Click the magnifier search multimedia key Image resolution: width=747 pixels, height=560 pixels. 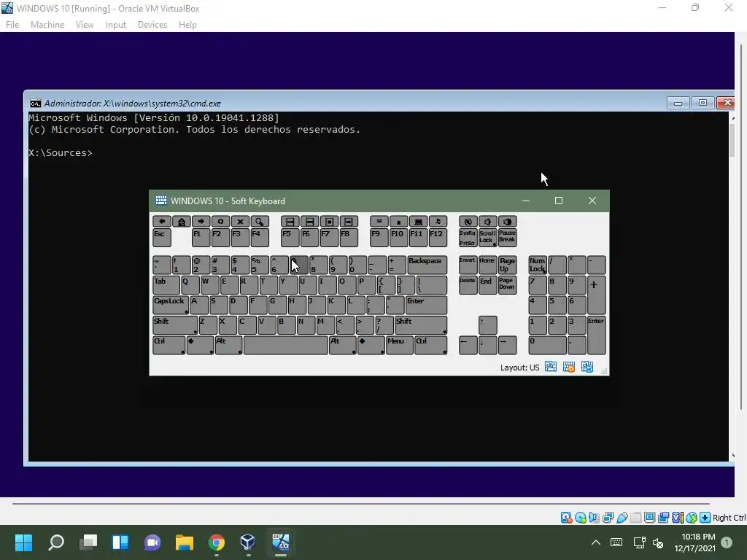(260, 222)
